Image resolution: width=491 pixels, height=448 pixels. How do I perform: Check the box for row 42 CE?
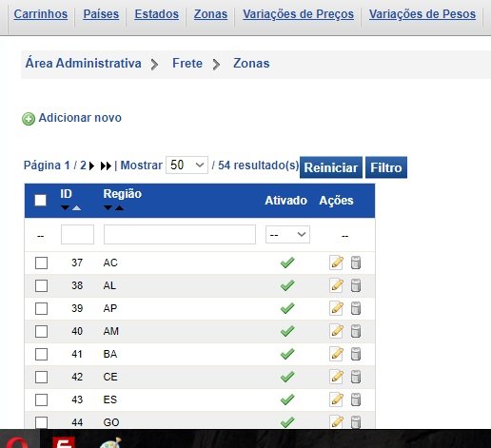pos(41,377)
